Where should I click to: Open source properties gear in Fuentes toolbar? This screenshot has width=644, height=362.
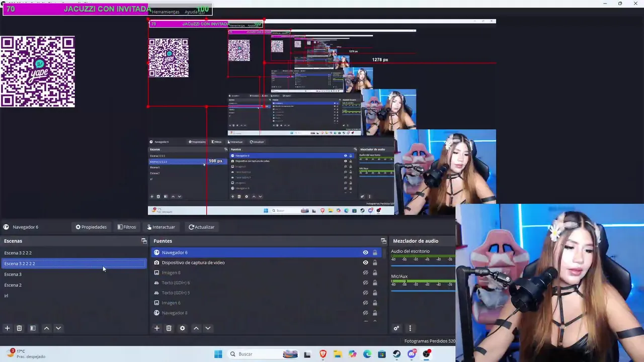click(x=182, y=328)
